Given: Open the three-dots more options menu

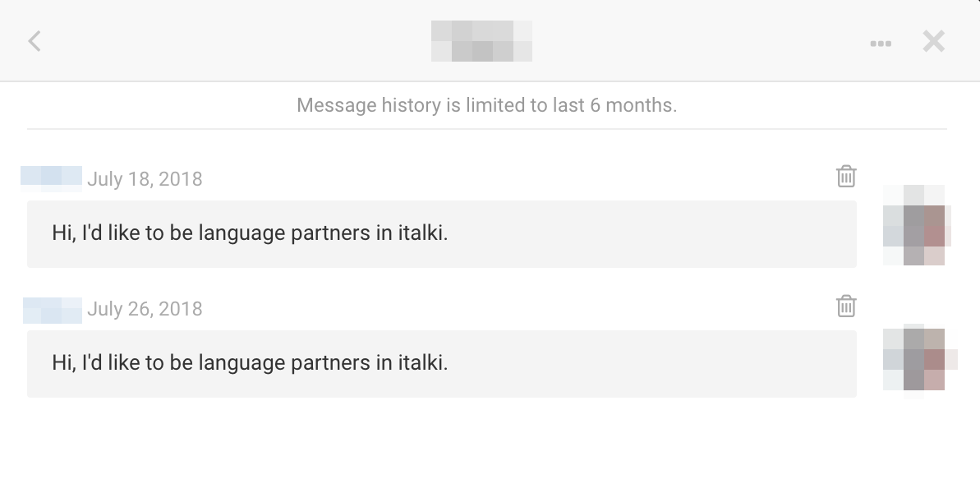Looking at the screenshot, I should click(881, 44).
